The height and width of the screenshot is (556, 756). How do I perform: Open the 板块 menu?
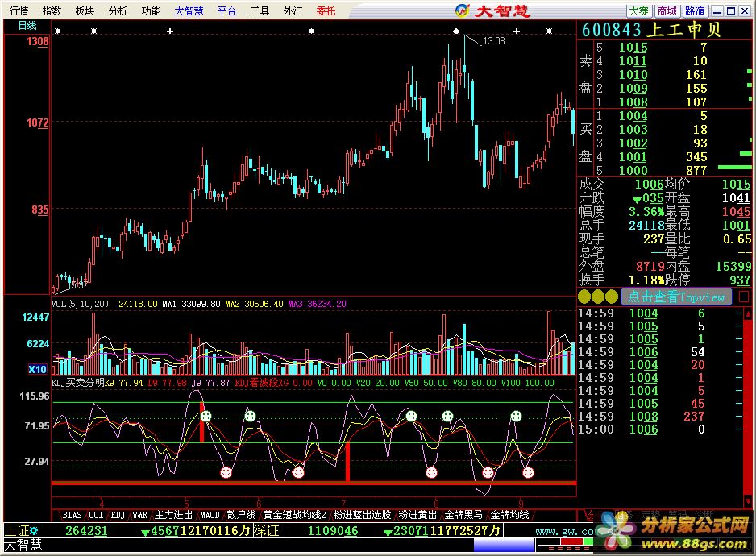tap(85, 10)
